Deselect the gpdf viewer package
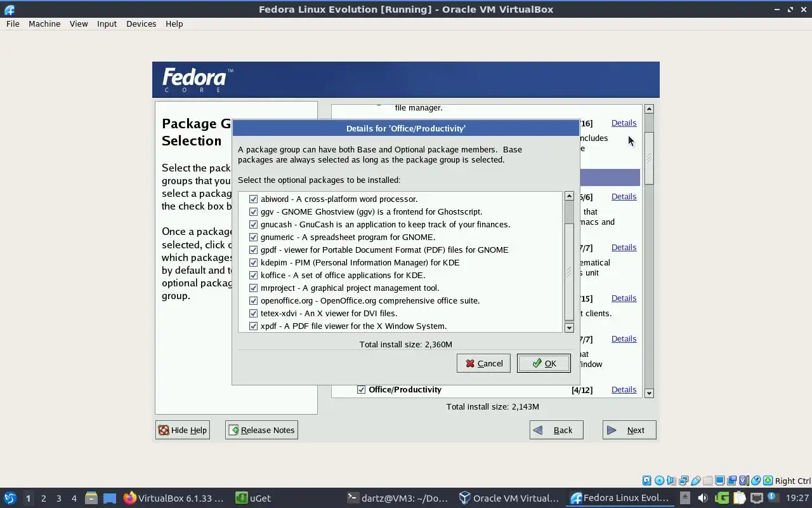812x508 pixels. 254,250
